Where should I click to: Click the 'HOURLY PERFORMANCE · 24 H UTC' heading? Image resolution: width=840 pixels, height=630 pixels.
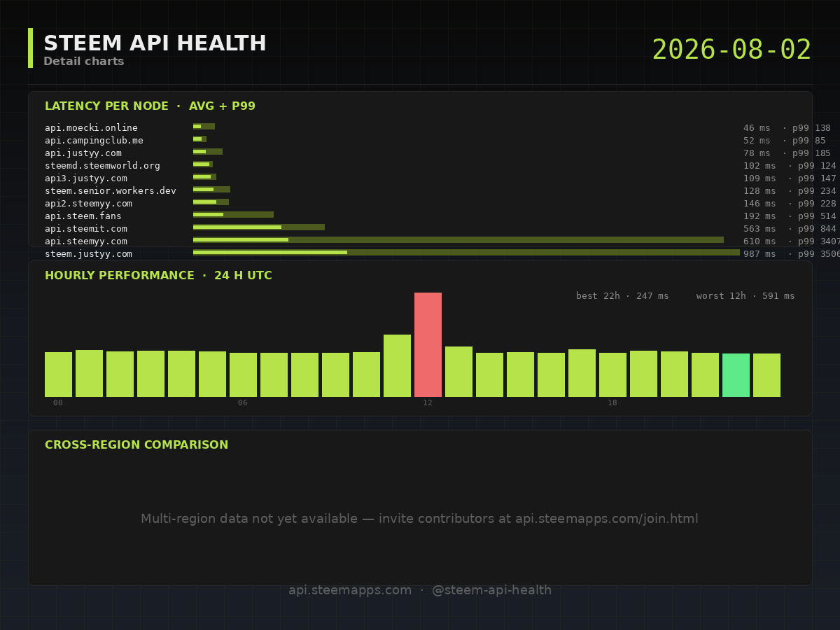pos(158,276)
